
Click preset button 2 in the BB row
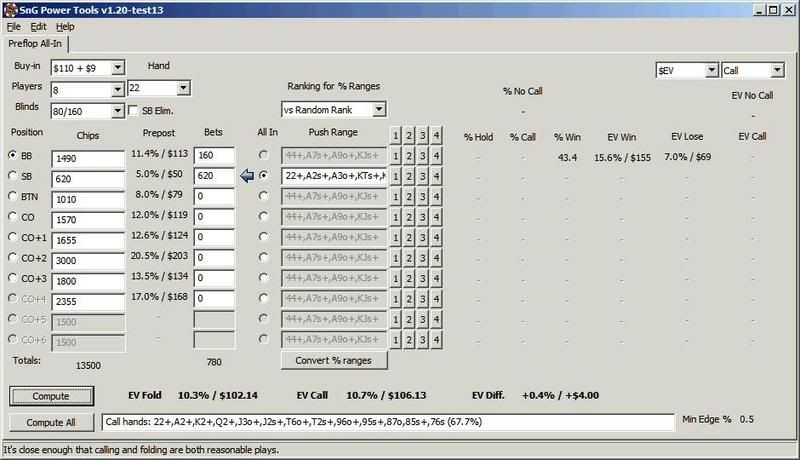pos(410,156)
